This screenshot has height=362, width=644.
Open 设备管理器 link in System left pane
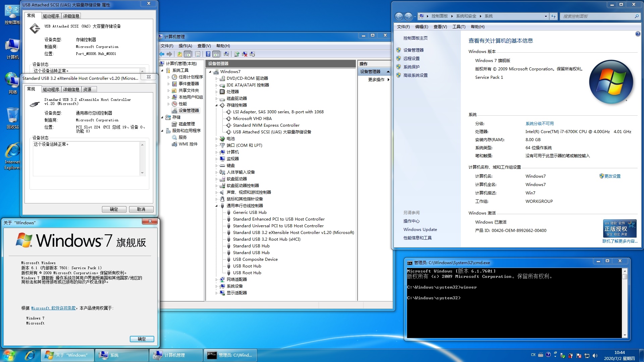[x=413, y=50]
